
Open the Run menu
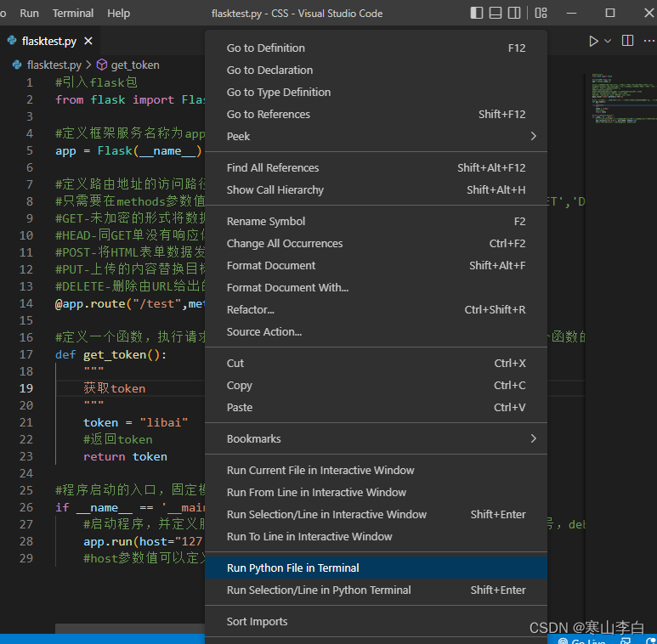tap(30, 13)
